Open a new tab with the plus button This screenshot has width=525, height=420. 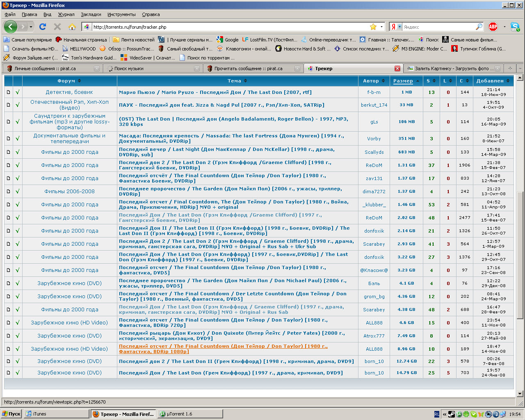pos(510,68)
